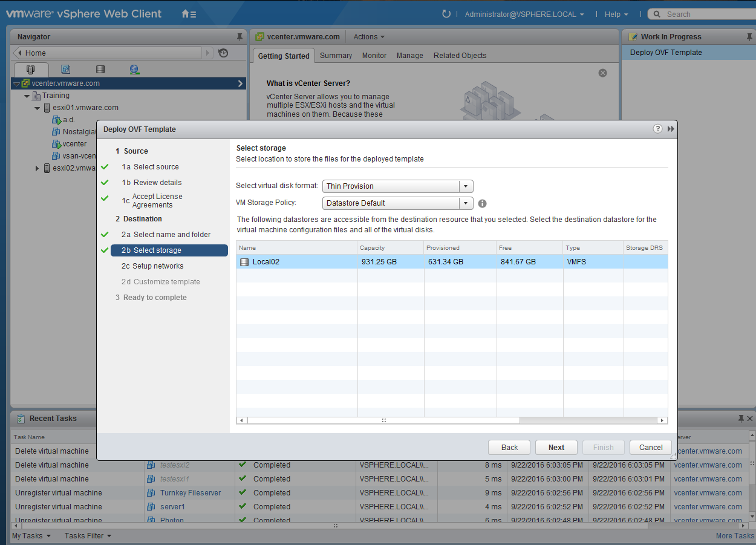Screen dimensions: 756x545
Task: Switch to the Manage tab
Action: click(410, 56)
